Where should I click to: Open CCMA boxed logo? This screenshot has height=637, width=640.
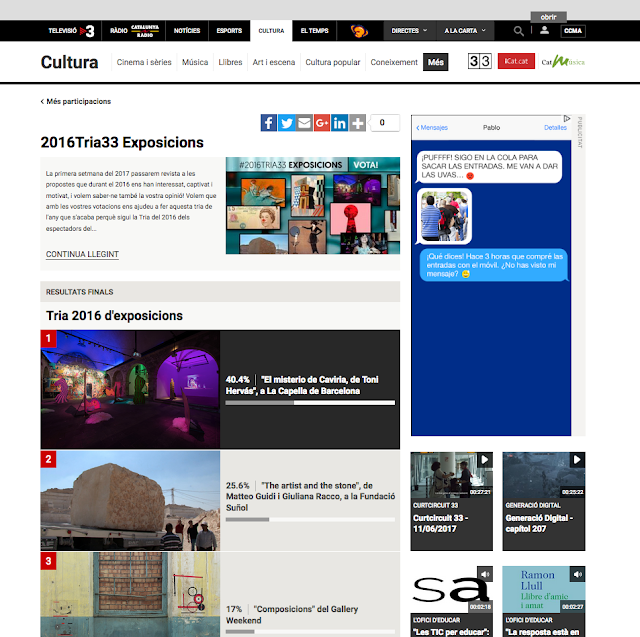pos(573,31)
